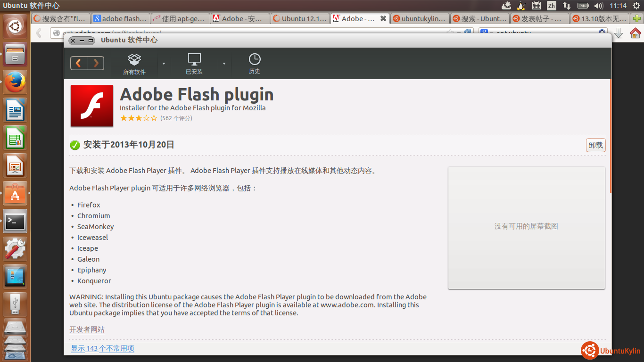Expand the All Software dropdown arrow
The width and height of the screenshot is (644, 362).
point(164,64)
